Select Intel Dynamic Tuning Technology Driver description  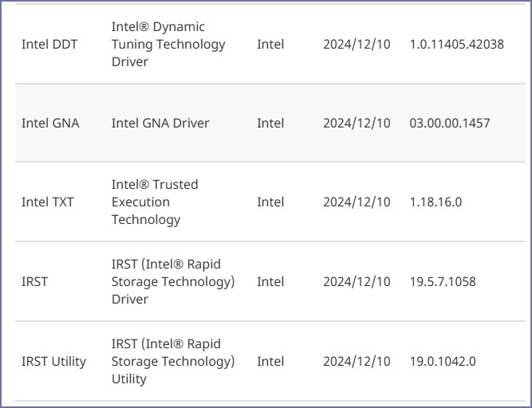tap(167, 44)
